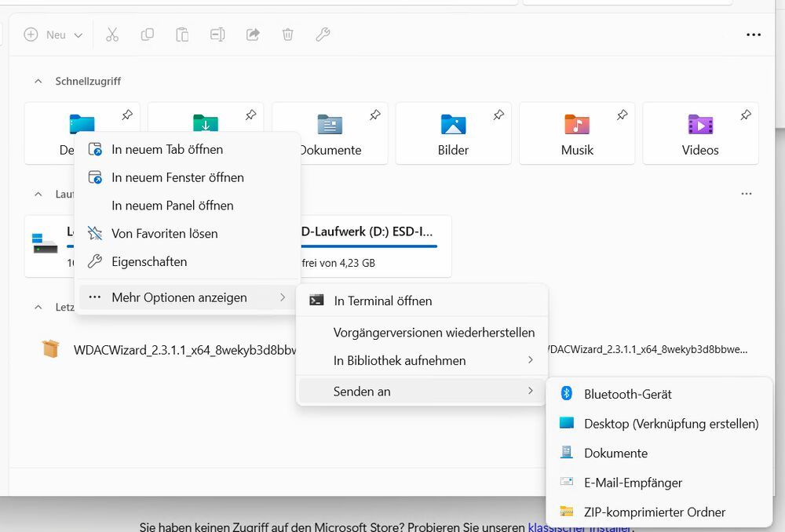This screenshot has width=785, height=532.
Task: Click the Senden an menu entry
Action: (x=422, y=392)
